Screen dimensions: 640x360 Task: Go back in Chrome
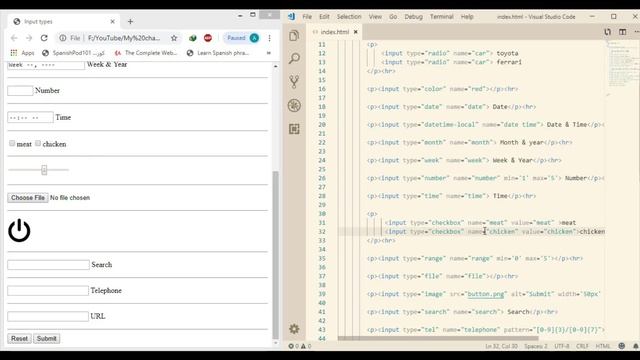14,38
